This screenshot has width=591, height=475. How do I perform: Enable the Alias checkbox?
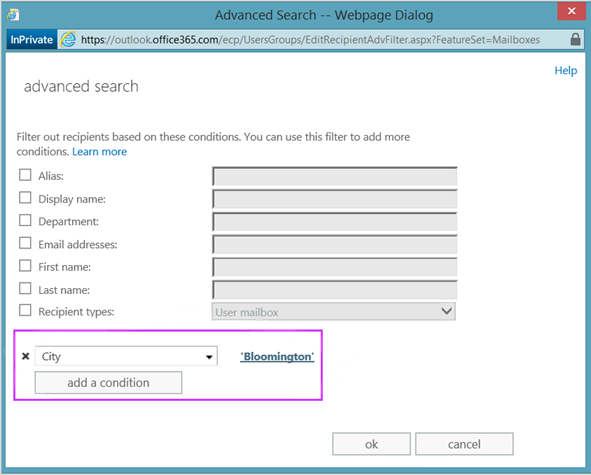(x=25, y=175)
